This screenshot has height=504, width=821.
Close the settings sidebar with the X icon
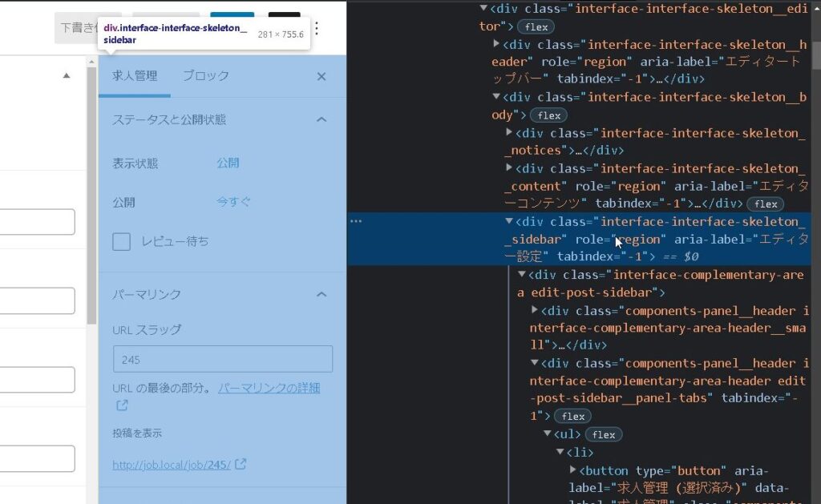point(322,76)
